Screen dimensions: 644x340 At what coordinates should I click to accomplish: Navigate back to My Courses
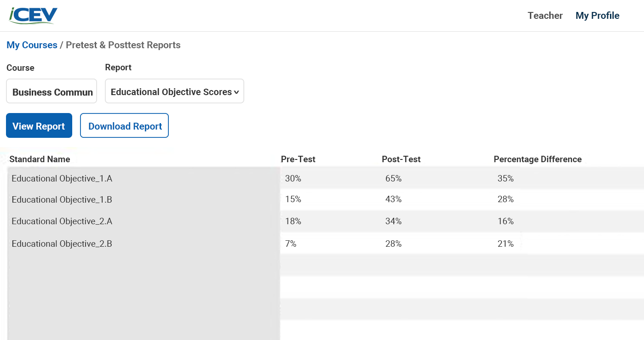click(31, 45)
